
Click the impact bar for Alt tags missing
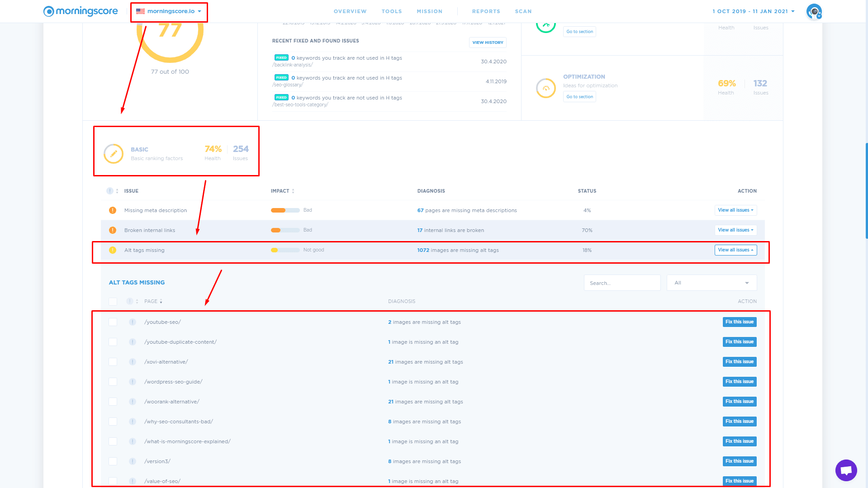[285, 250]
